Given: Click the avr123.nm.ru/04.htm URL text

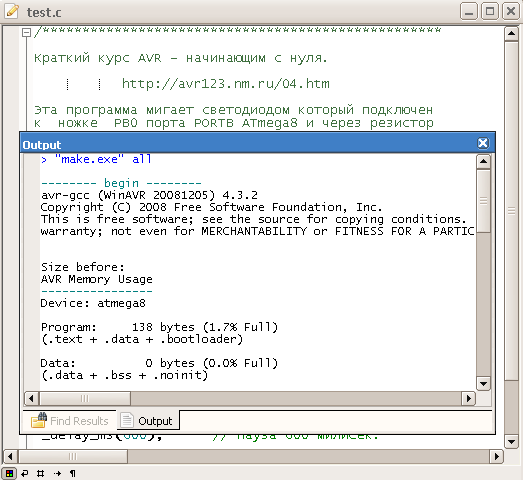Looking at the screenshot, I should coord(225,83).
